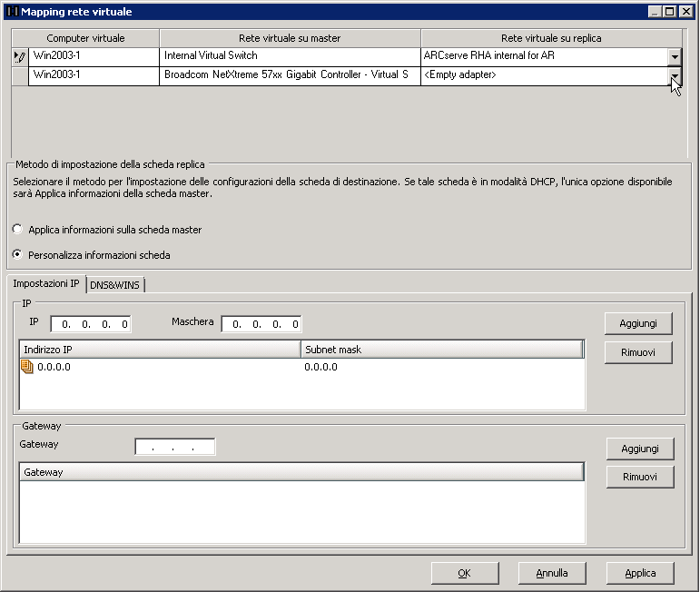
Task: Click the Applica button
Action: pos(640,573)
